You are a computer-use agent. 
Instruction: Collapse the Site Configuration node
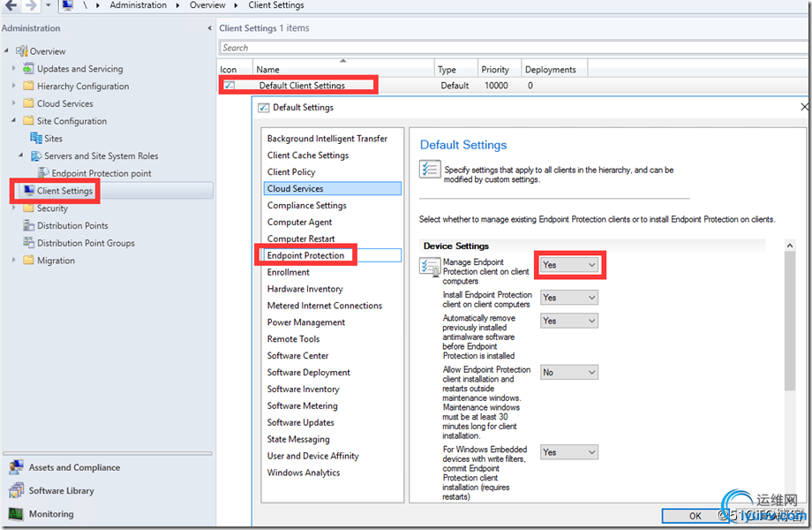pos(13,120)
